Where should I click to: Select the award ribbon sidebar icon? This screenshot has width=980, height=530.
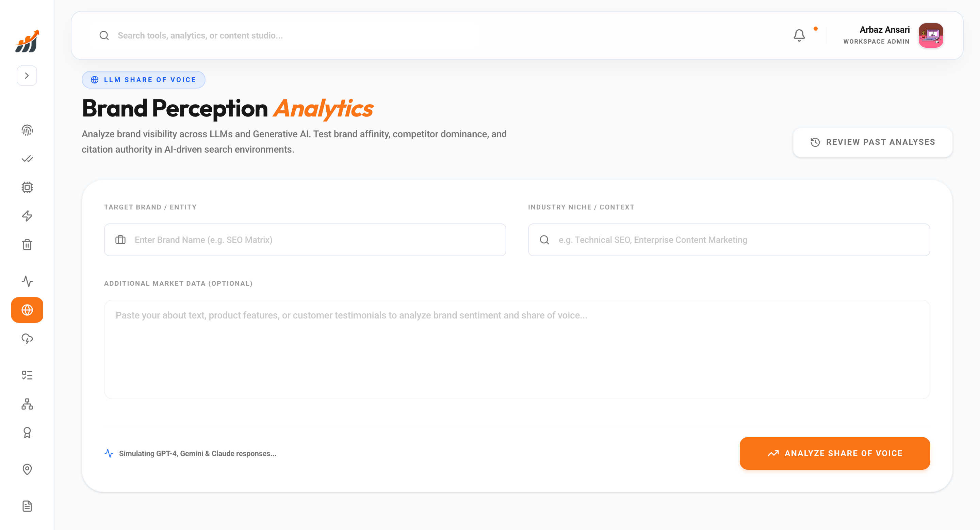click(27, 433)
